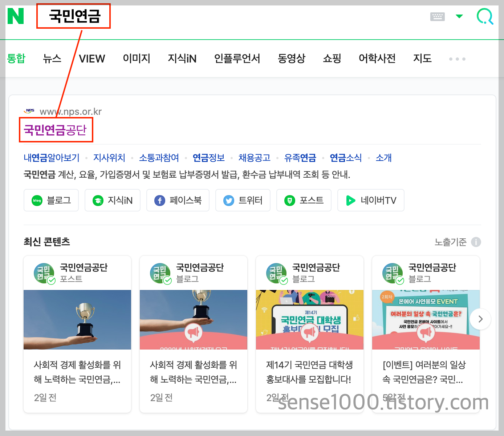Open the 국민연금공단 title link
Viewport: 504px width, 436px height.
tap(55, 130)
